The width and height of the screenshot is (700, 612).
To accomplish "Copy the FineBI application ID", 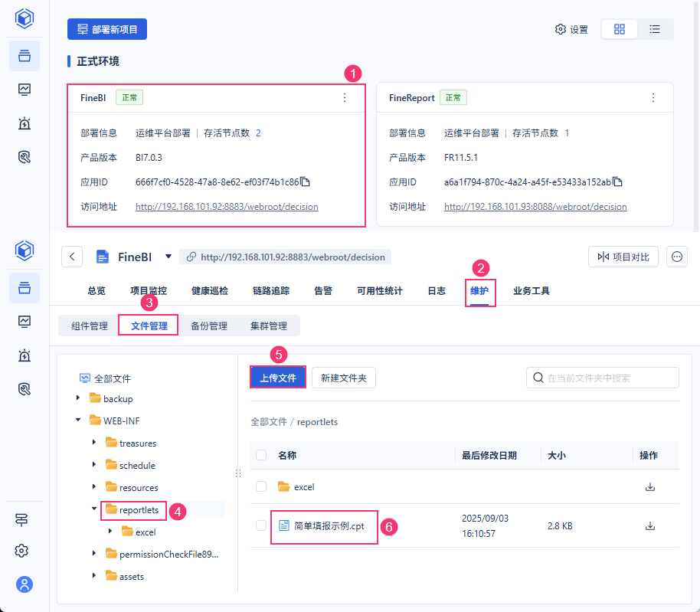I will pyautogui.click(x=306, y=182).
